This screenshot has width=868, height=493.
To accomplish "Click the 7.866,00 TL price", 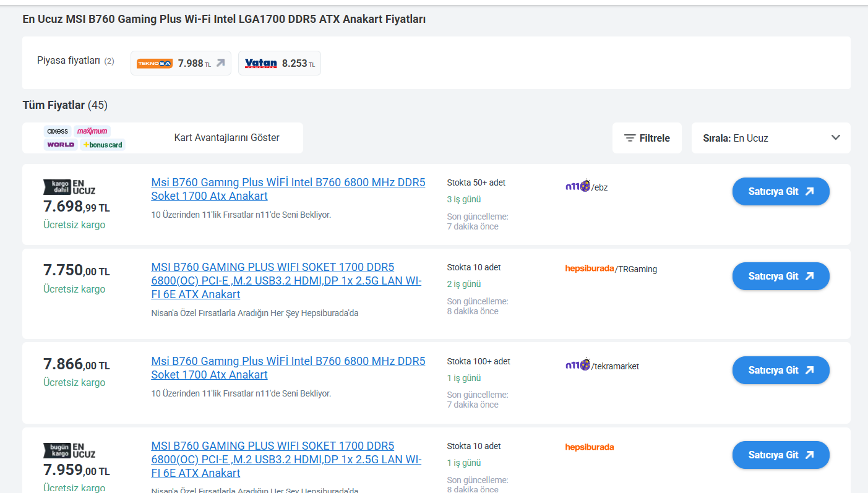I will [x=77, y=364].
